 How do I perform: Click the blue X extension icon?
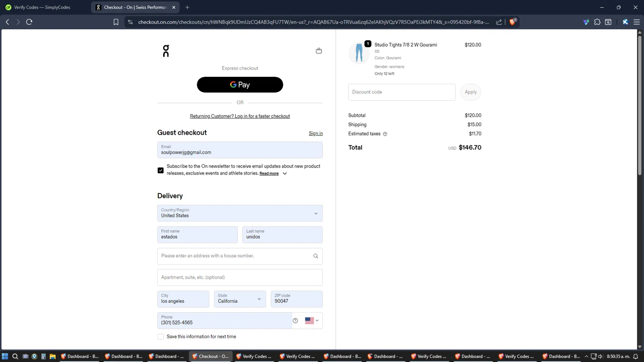tap(625, 22)
